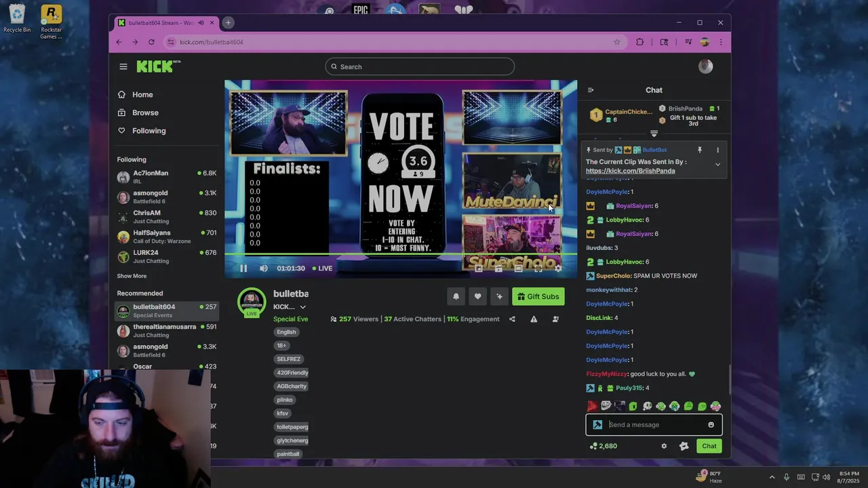The image size is (868, 488).
Task: Mute the stream player volume
Action: click(x=264, y=268)
